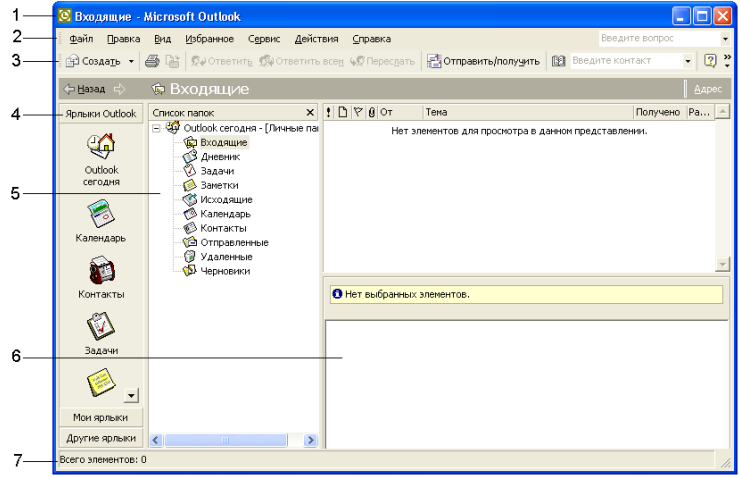The image size is (740, 477).
Task: Open the Сервис menu
Action: coord(264,39)
